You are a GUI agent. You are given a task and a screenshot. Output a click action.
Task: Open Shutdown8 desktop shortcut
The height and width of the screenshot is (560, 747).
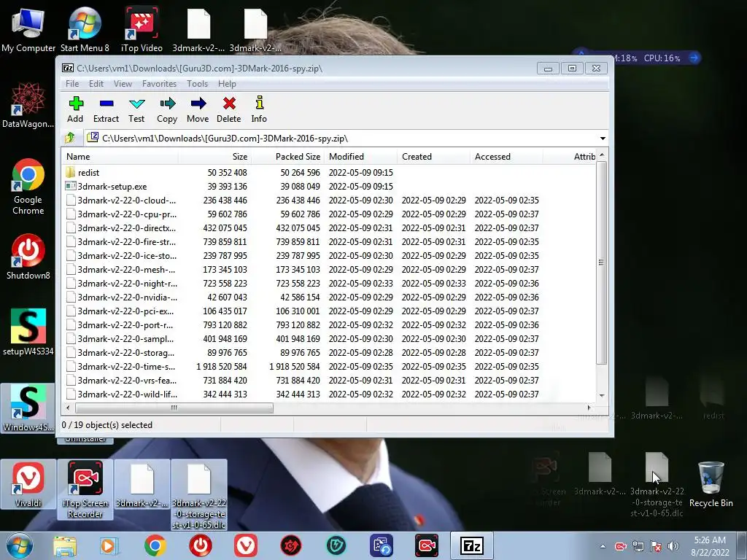click(x=28, y=256)
